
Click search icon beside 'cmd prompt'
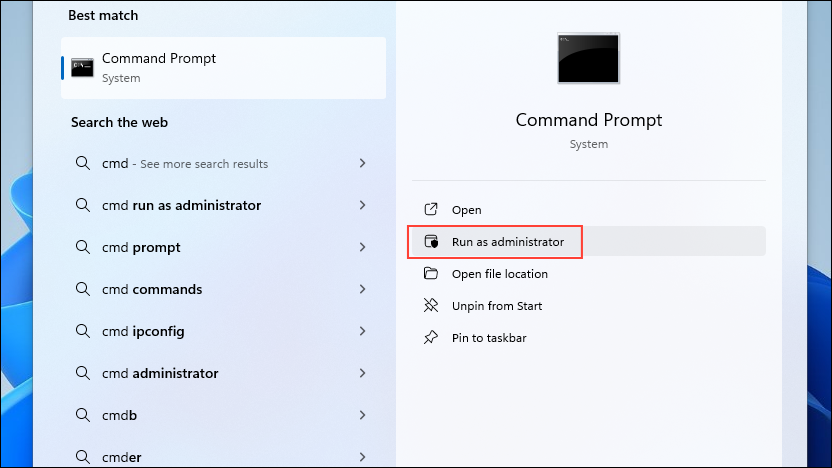click(x=82, y=247)
